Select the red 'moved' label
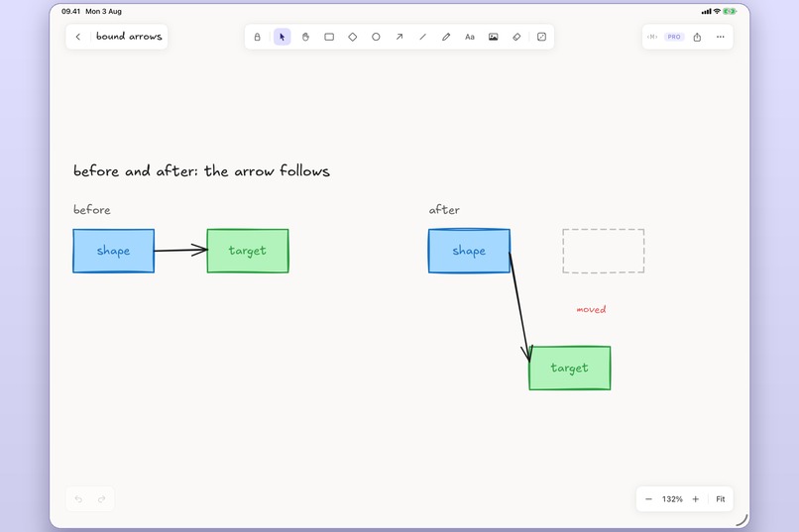The image size is (799, 532). click(591, 309)
